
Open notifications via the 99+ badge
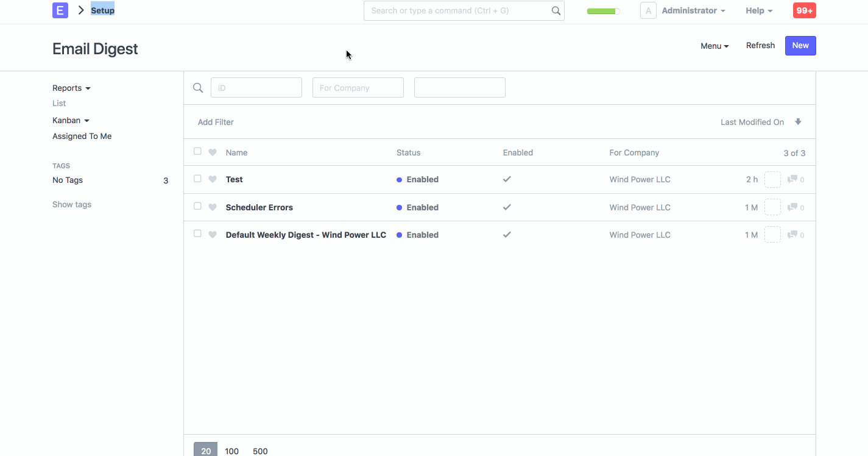pyautogui.click(x=804, y=10)
